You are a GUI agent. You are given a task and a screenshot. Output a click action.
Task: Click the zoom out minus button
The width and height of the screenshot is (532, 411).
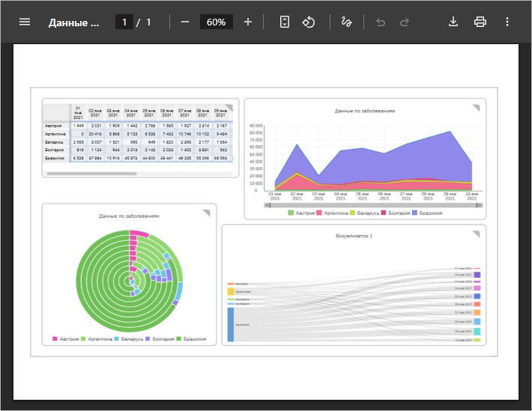pos(184,22)
